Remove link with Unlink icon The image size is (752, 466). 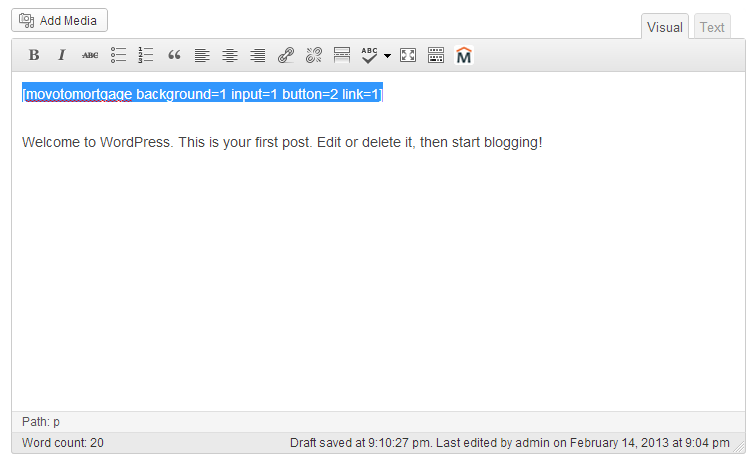[314, 56]
